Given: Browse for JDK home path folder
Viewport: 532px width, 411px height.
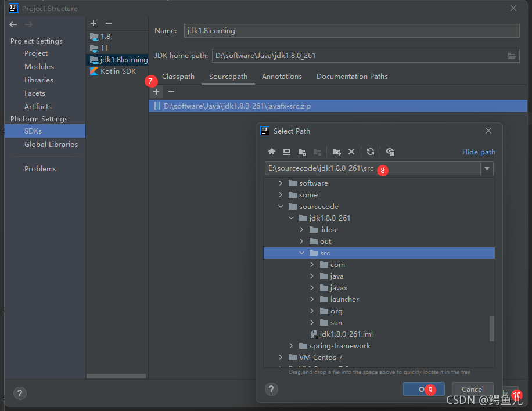Looking at the screenshot, I should [x=512, y=56].
